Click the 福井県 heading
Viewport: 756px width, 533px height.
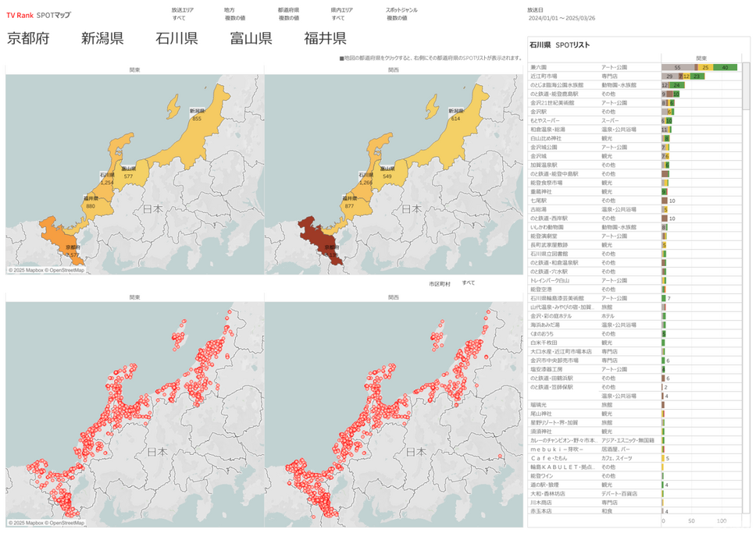[x=325, y=39]
